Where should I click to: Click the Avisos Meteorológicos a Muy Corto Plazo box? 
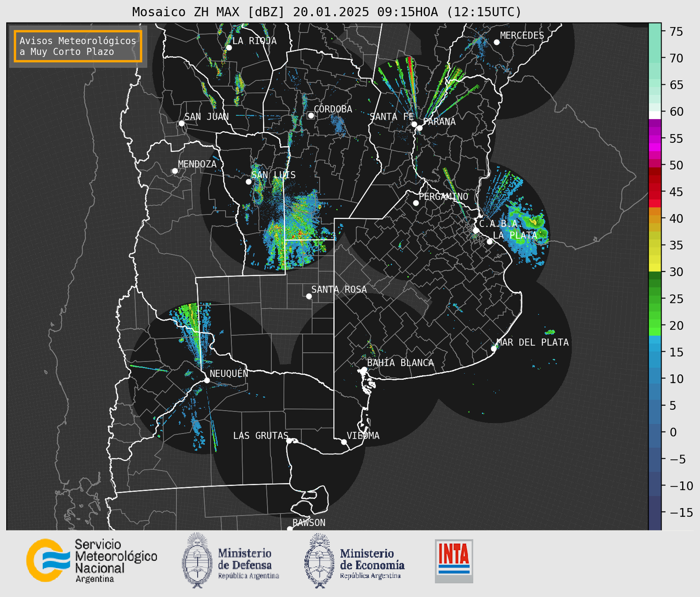(x=78, y=46)
